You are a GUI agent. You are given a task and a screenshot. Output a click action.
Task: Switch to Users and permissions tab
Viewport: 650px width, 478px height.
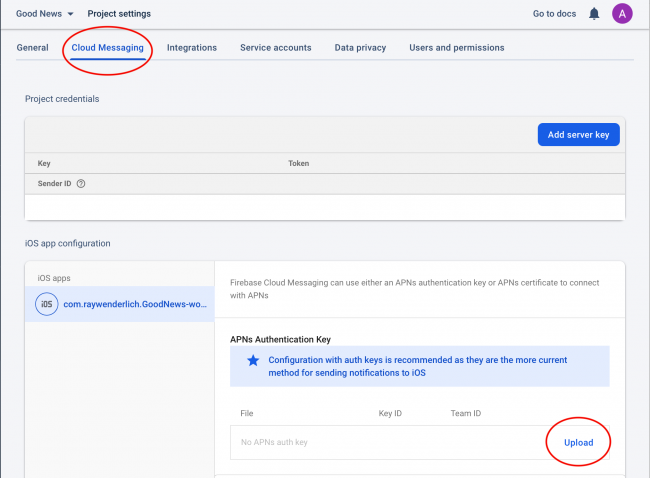tap(456, 47)
